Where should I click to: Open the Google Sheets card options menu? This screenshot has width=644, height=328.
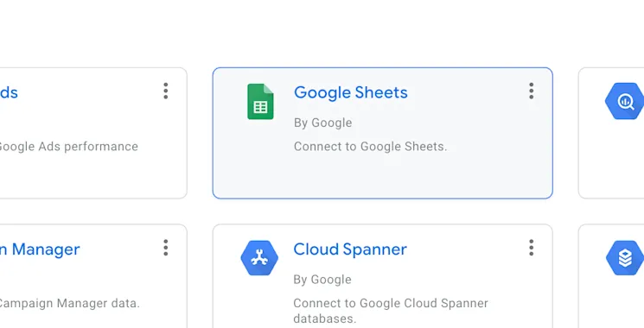(531, 91)
